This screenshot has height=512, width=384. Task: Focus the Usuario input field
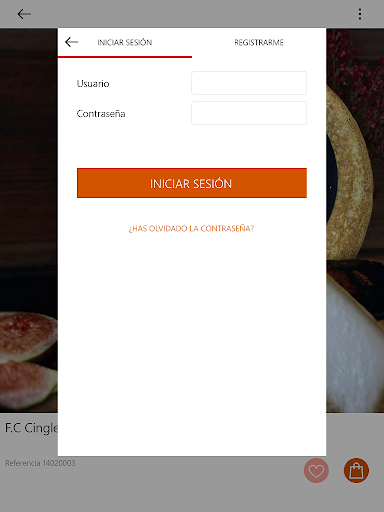249,83
